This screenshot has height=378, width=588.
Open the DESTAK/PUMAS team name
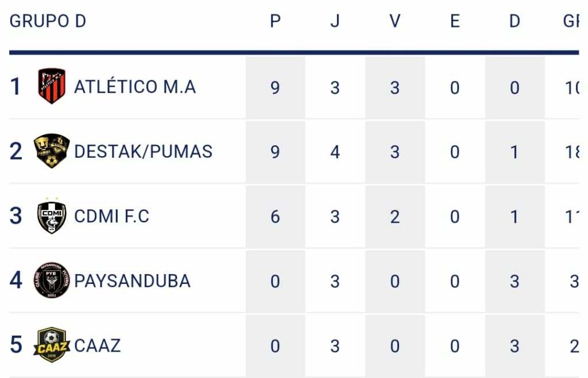(143, 152)
